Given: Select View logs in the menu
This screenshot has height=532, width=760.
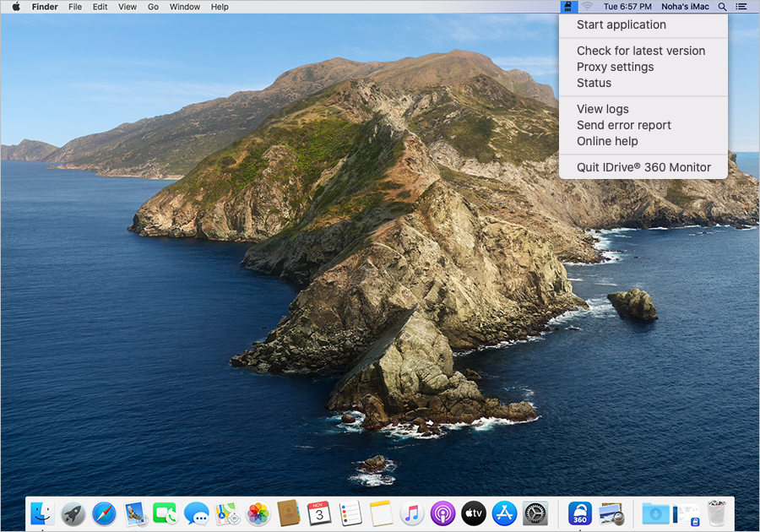Looking at the screenshot, I should 602,109.
